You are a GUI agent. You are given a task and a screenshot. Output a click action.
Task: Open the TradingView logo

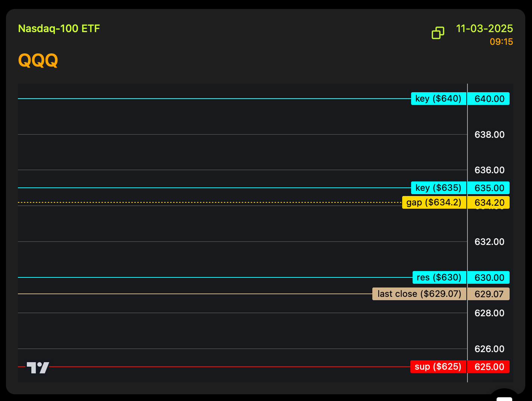point(38,367)
